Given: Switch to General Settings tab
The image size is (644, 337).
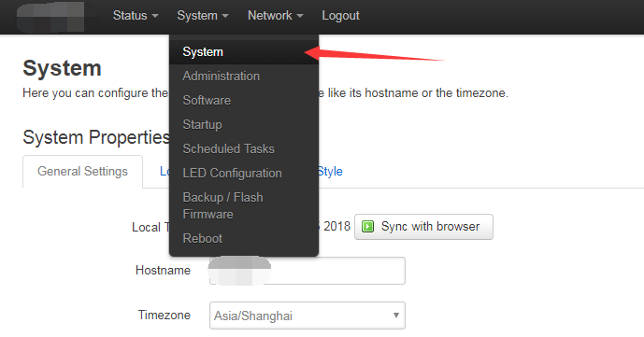Looking at the screenshot, I should 82,172.
